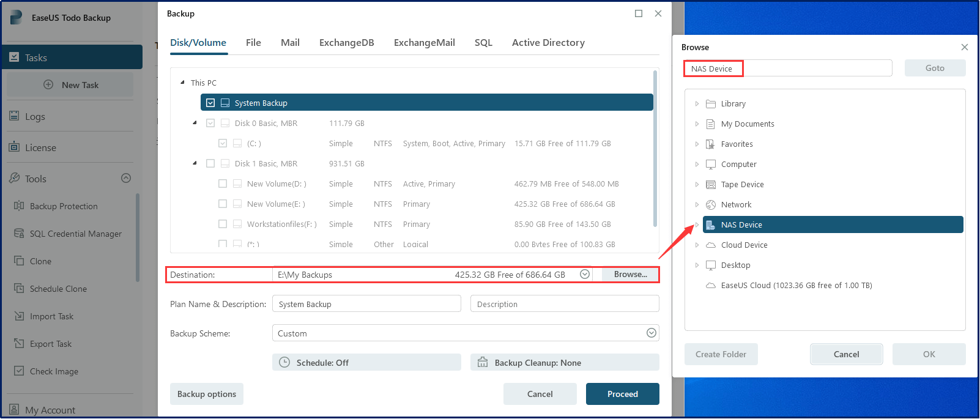Open the Schedule Clone tool
This screenshot has height=419, width=980.
click(58, 289)
